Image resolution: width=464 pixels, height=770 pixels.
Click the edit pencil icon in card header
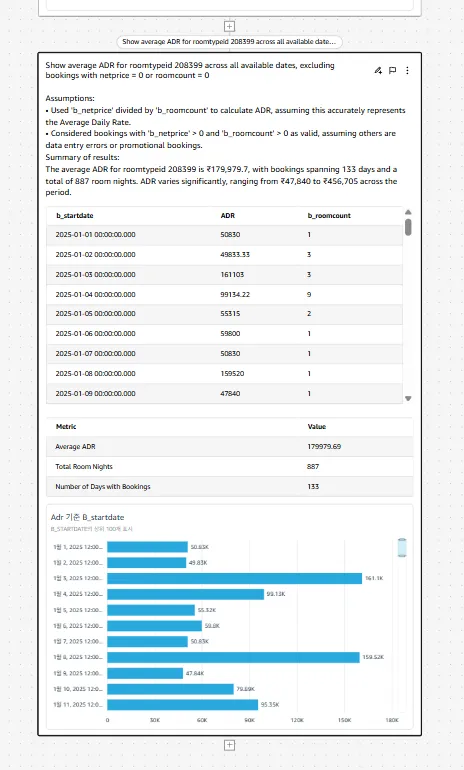pos(378,71)
